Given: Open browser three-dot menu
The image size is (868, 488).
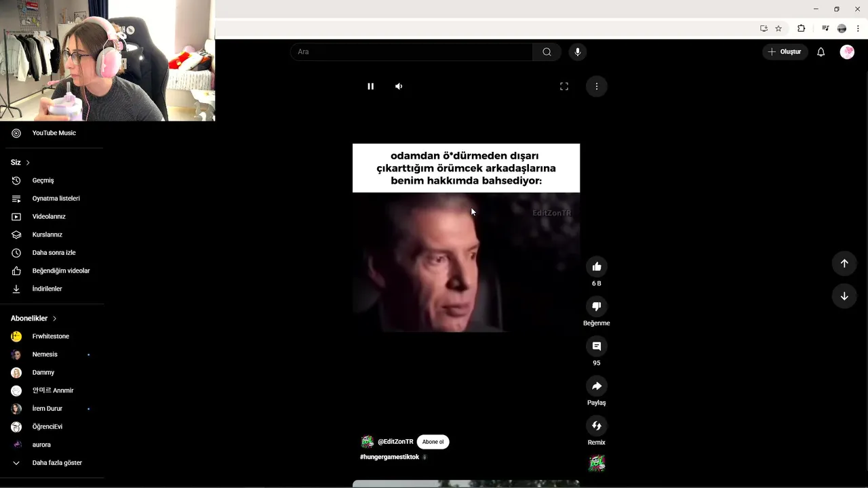Looking at the screenshot, I should (858, 28).
